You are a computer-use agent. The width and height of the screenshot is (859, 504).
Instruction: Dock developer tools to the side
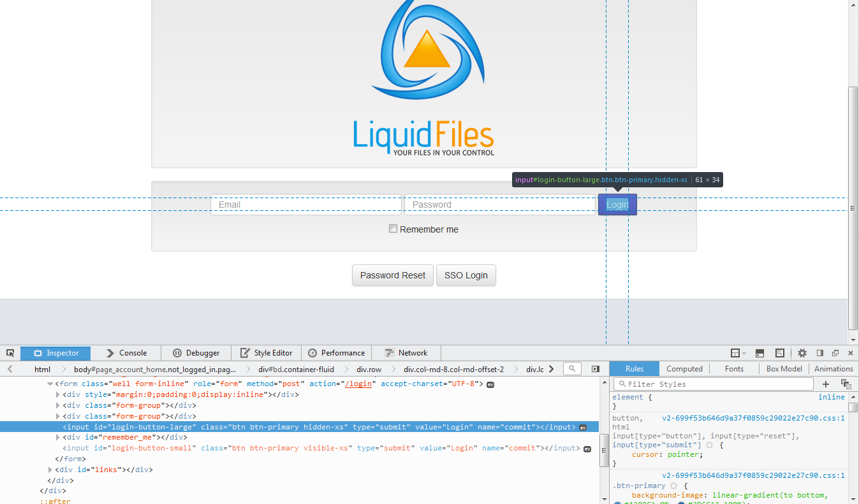point(819,352)
